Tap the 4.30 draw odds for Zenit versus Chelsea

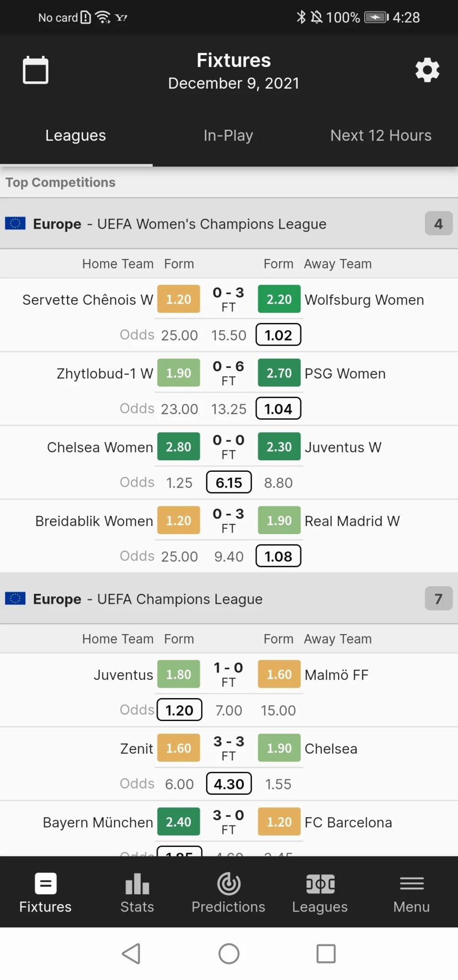tap(228, 783)
